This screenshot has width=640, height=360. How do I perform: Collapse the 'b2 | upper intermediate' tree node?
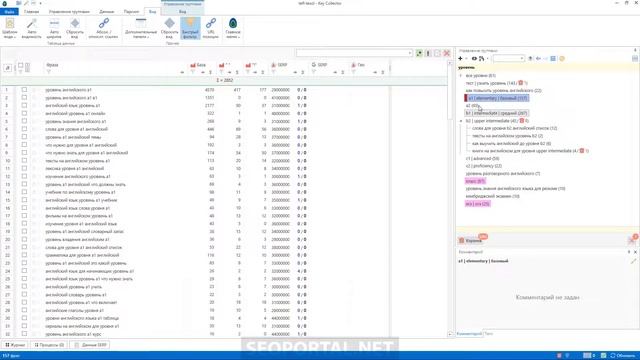point(461,121)
